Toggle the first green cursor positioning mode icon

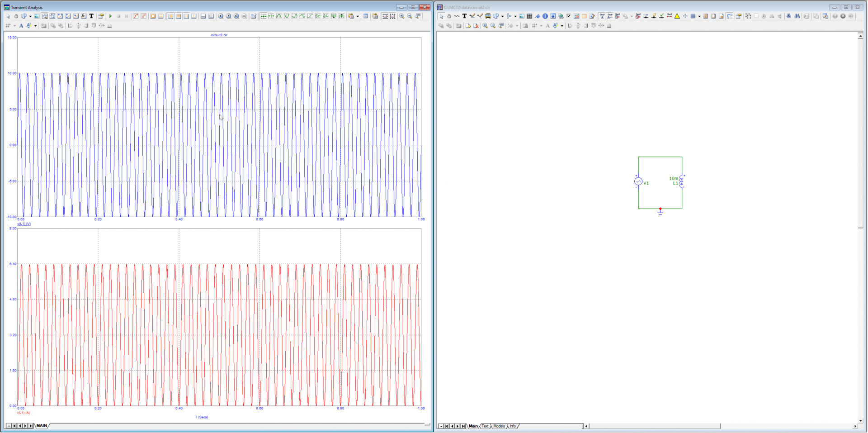coord(264,16)
